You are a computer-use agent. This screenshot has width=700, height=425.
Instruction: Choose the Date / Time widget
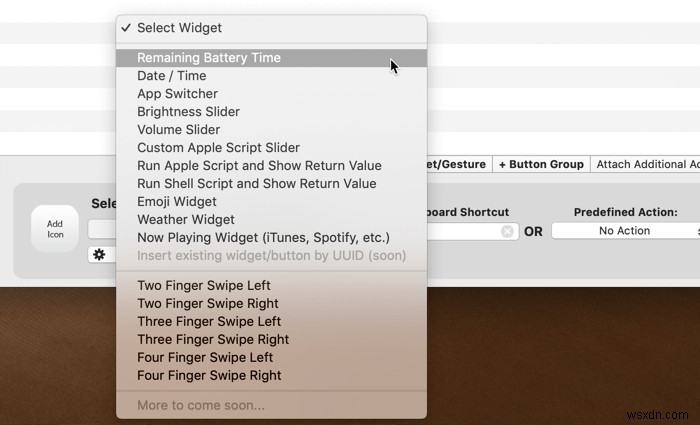(172, 76)
